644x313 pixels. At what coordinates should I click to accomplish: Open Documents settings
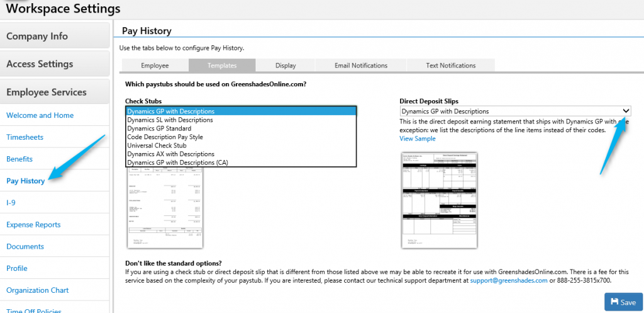coord(25,246)
